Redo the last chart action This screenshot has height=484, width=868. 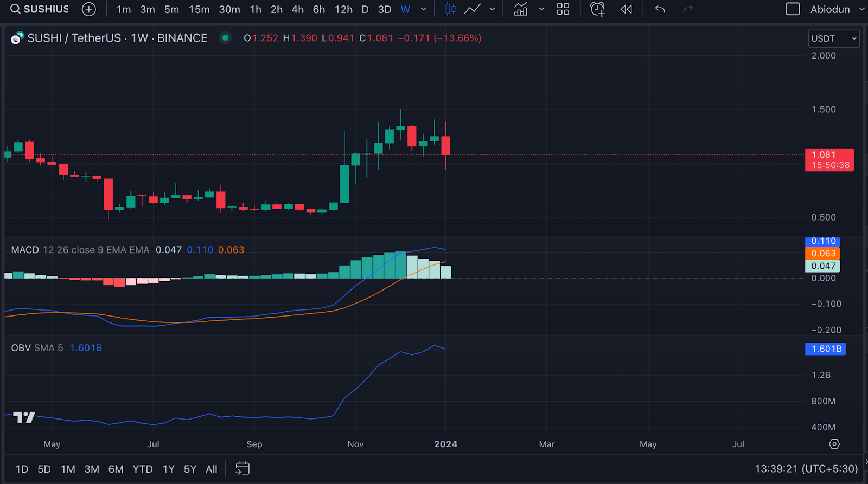(688, 9)
